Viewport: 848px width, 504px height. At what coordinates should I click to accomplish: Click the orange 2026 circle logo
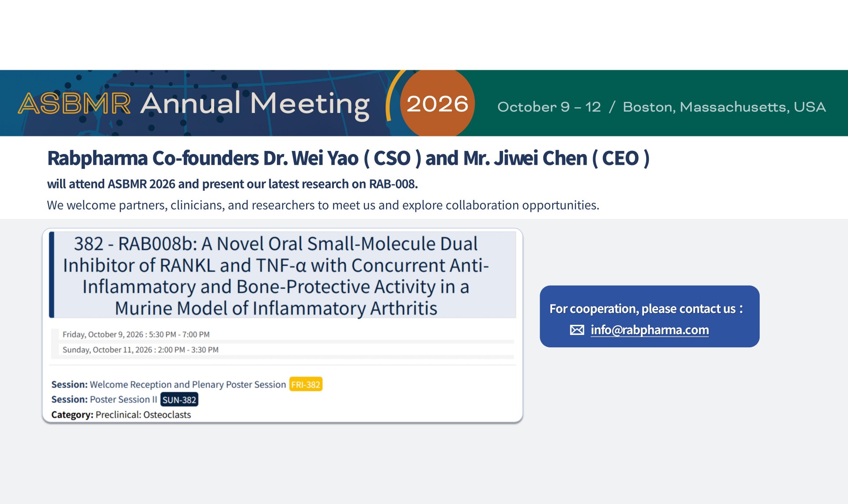pos(437,103)
